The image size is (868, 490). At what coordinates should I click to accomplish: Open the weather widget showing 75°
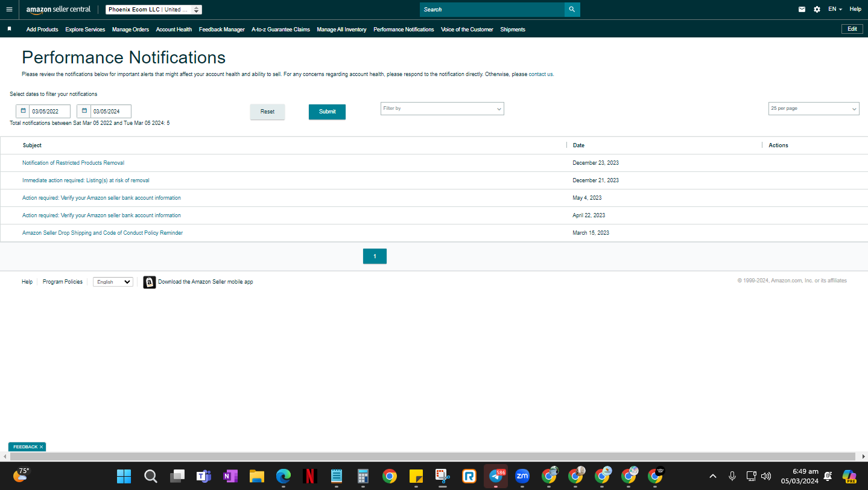(21, 475)
